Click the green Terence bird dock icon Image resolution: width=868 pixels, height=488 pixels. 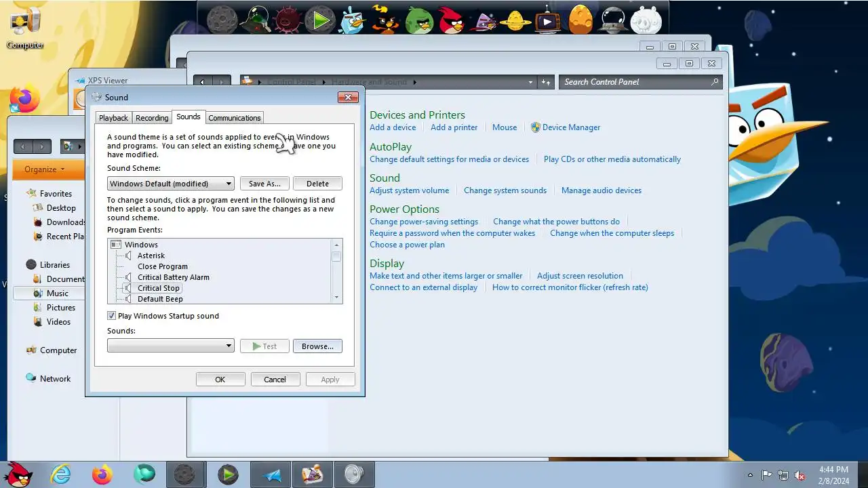coord(419,20)
